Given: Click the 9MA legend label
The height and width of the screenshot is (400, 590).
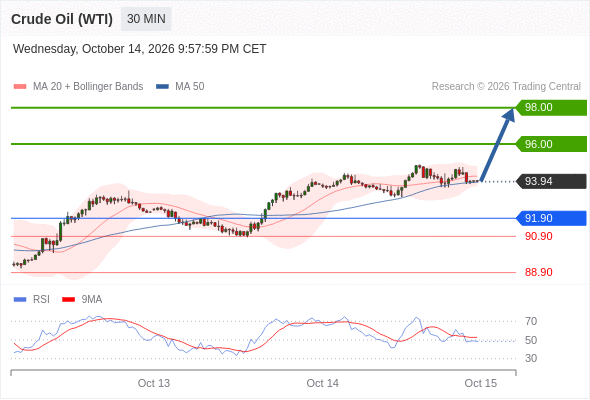Looking at the screenshot, I should pos(92,300).
